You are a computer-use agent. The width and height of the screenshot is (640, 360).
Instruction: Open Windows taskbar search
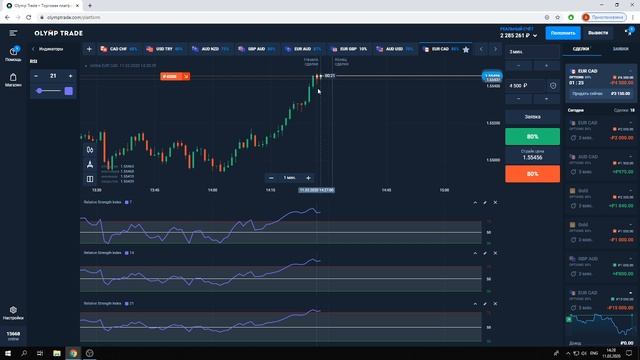(24, 353)
